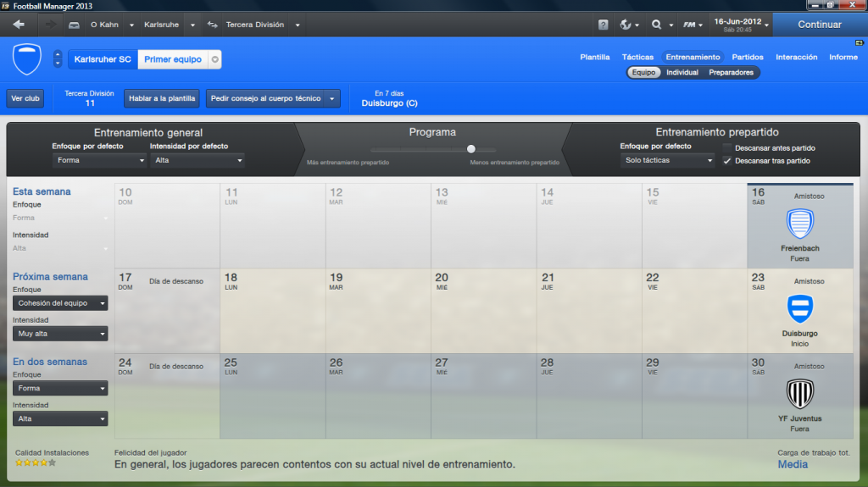Click the Programa slider handle

471,149
